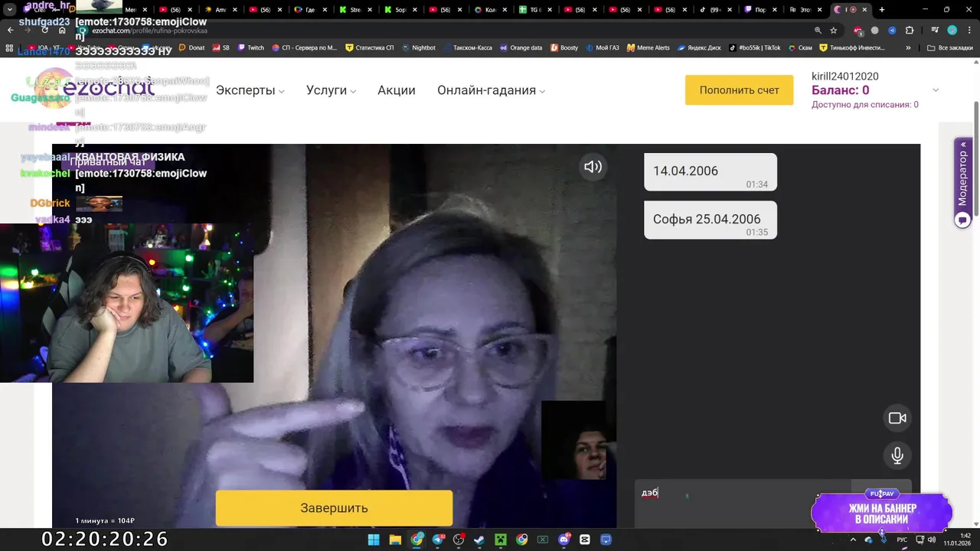Open CapCut from the taskbar

pyautogui.click(x=585, y=540)
